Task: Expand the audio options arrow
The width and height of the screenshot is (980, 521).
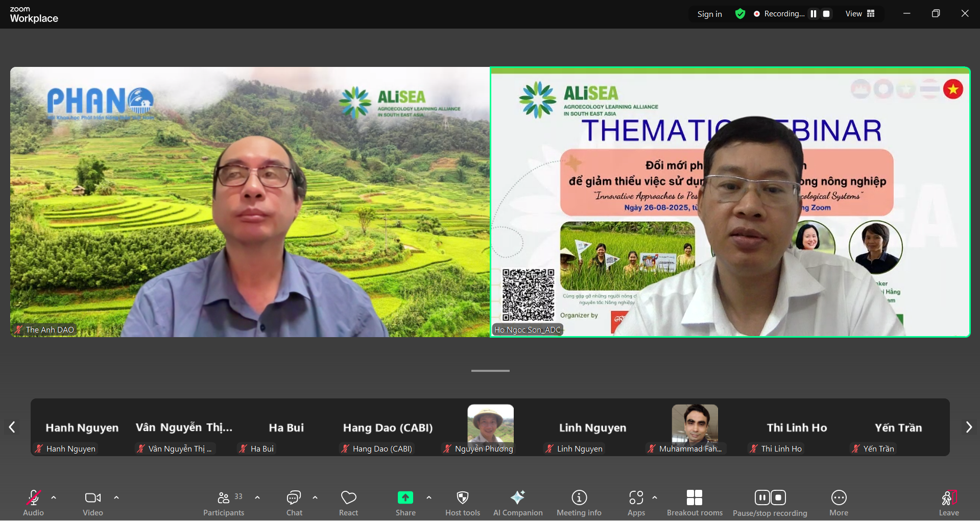Action: pos(54,498)
